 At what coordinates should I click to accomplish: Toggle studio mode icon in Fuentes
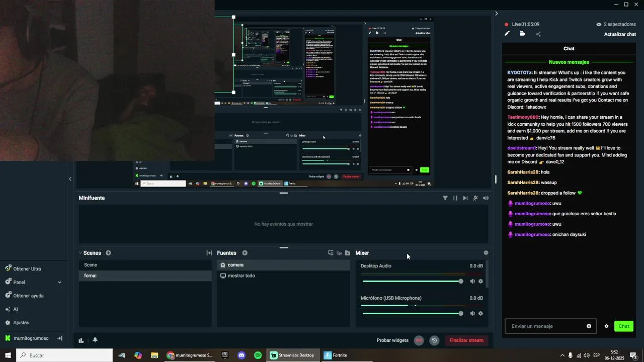[x=331, y=253]
